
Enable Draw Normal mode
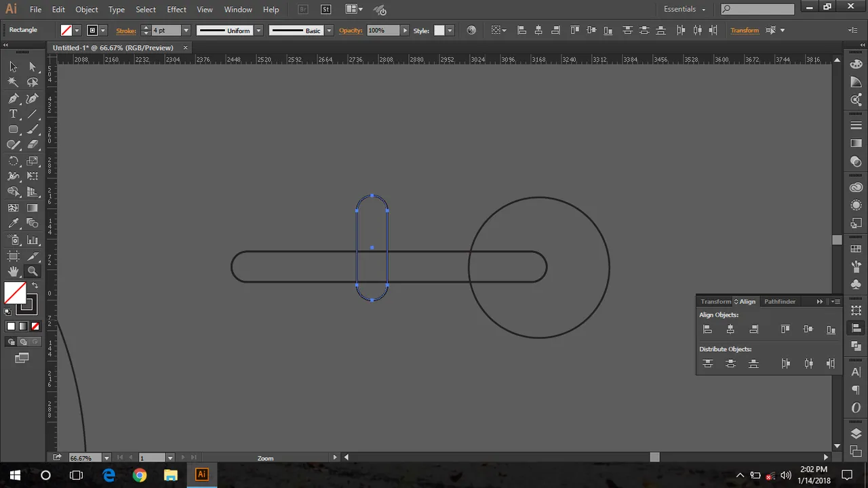[x=11, y=342]
